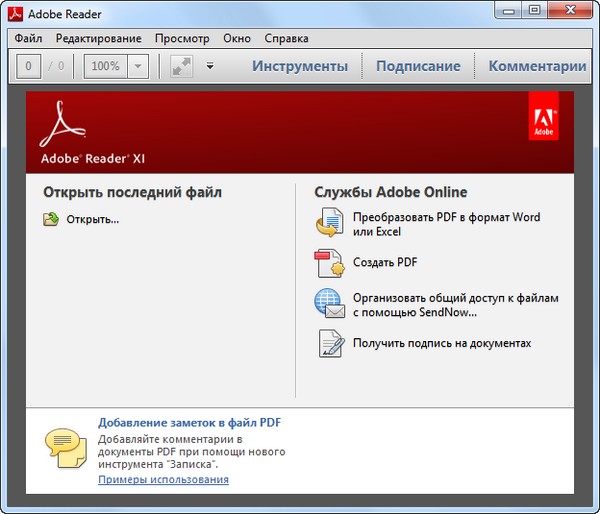The width and height of the screenshot is (600, 514).
Task: Follow the Примеры использования link
Action: click(163, 480)
